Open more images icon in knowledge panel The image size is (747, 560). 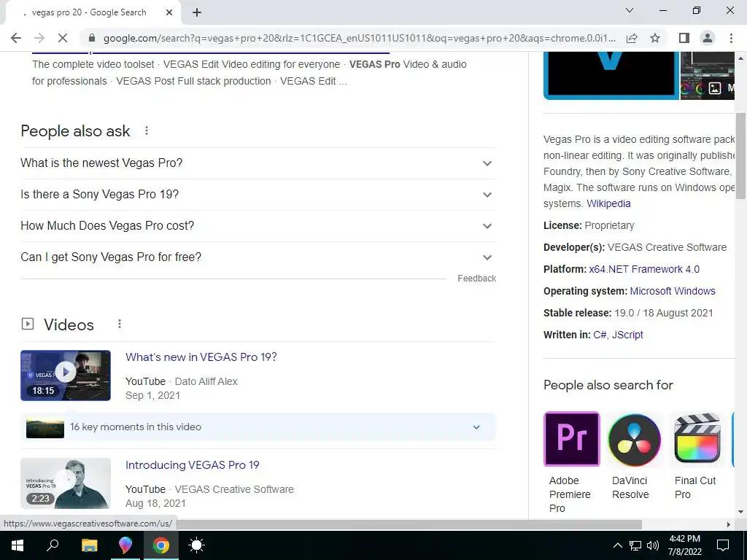tap(715, 88)
